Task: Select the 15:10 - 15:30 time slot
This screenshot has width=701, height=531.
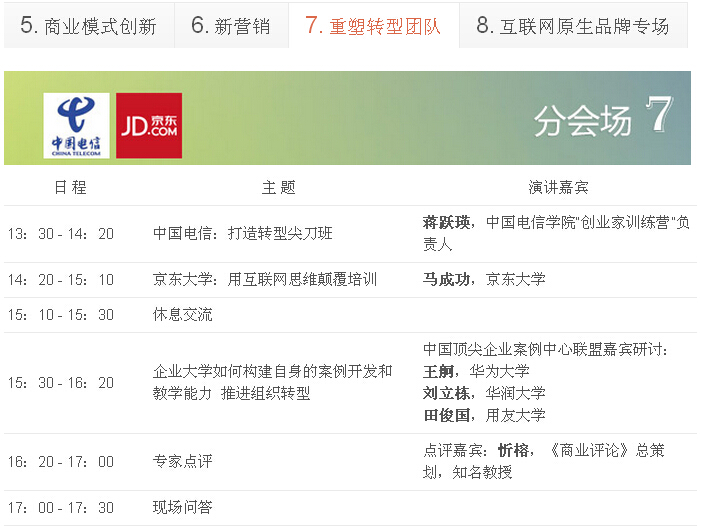Action: tap(61, 315)
